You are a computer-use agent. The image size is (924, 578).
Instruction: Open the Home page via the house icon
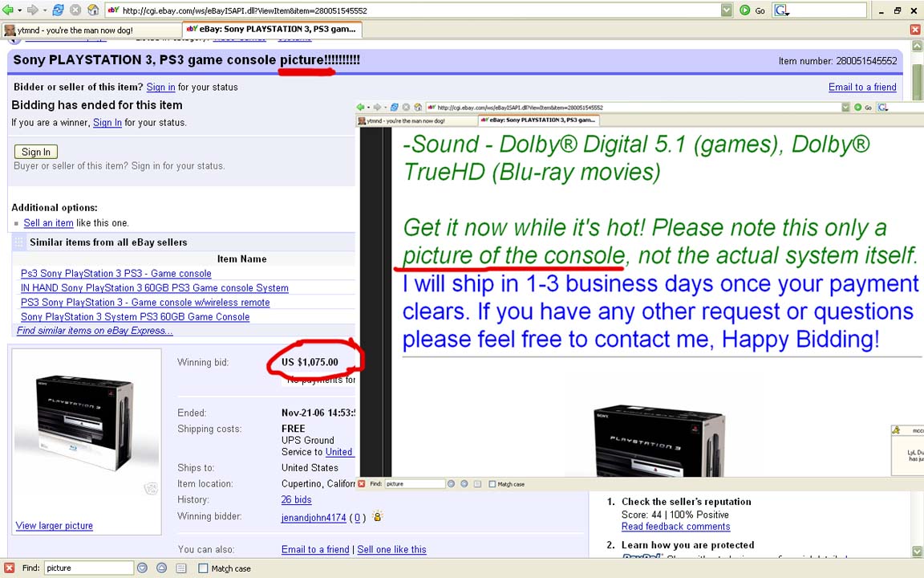[93, 10]
